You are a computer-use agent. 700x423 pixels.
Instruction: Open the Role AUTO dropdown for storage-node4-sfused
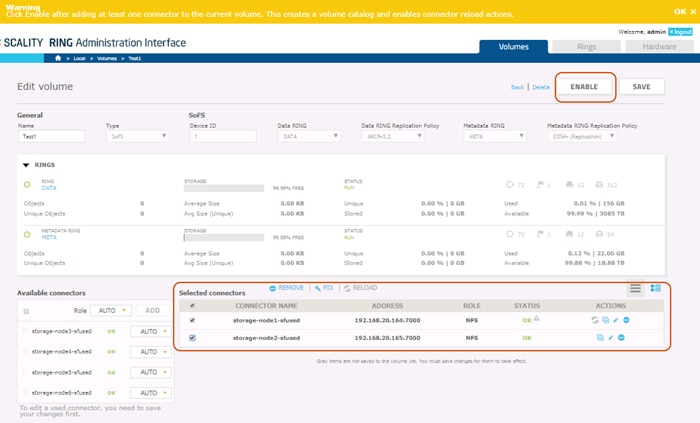click(x=152, y=353)
